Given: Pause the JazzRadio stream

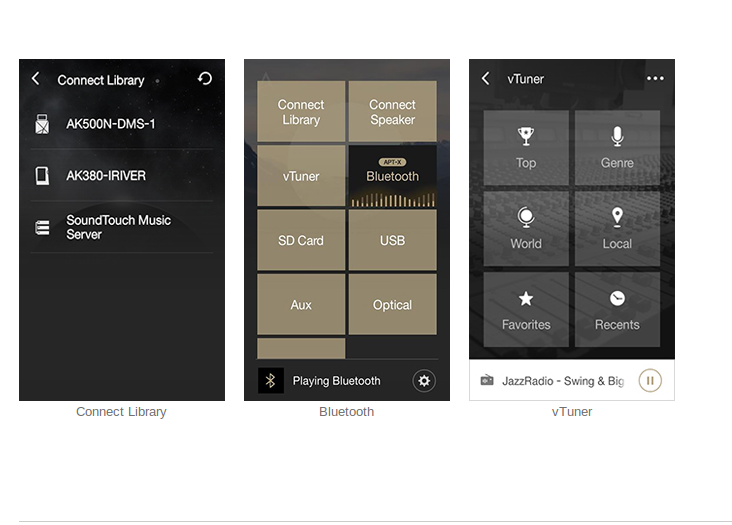Looking at the screenshot, I should [650, 380].
